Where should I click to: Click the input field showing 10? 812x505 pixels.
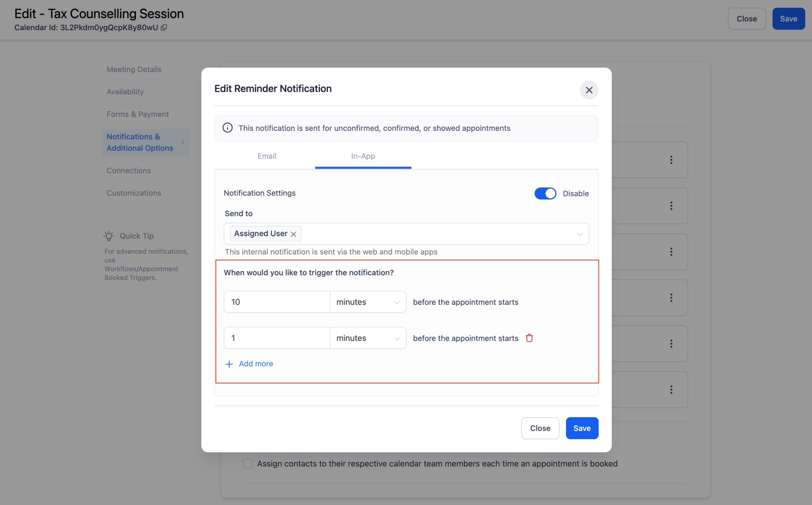(x=276, y=302)
